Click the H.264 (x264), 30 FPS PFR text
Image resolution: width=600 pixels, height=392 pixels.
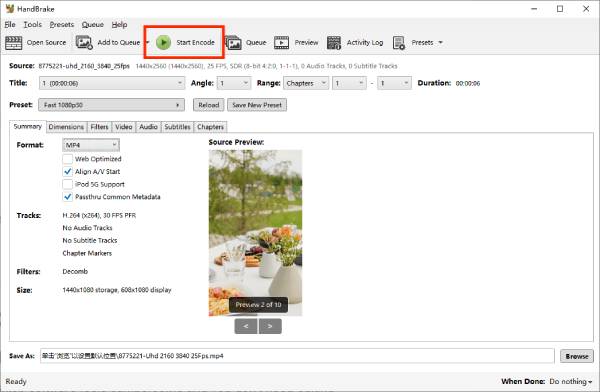click(99, 215)
